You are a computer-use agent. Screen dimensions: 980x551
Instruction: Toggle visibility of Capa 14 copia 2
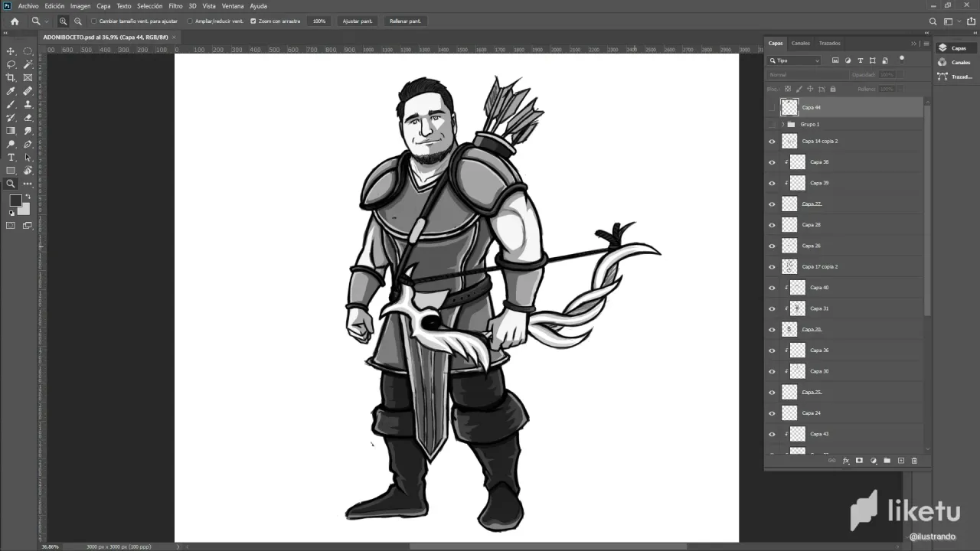(772, 142)
